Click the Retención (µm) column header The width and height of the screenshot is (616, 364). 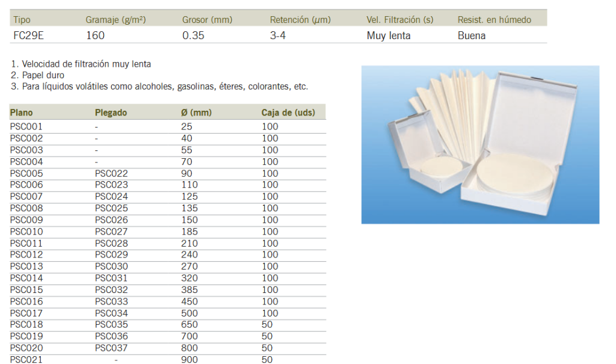click(300, 20)
